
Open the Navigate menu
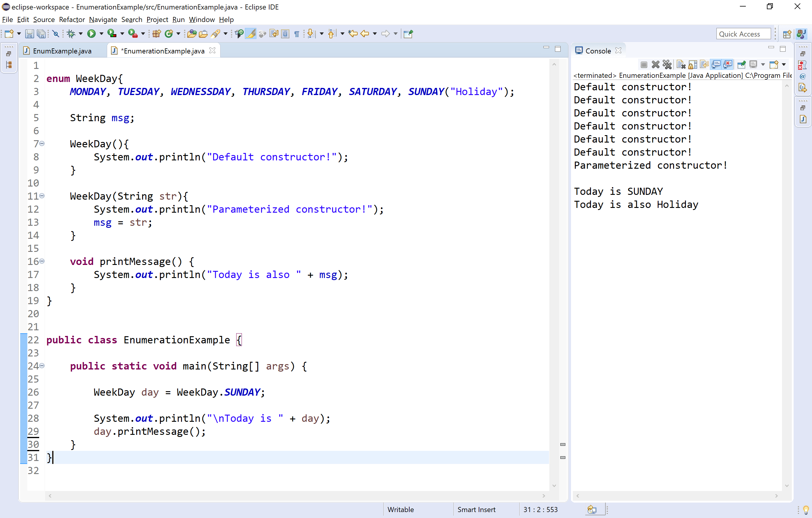click(103, 20)
